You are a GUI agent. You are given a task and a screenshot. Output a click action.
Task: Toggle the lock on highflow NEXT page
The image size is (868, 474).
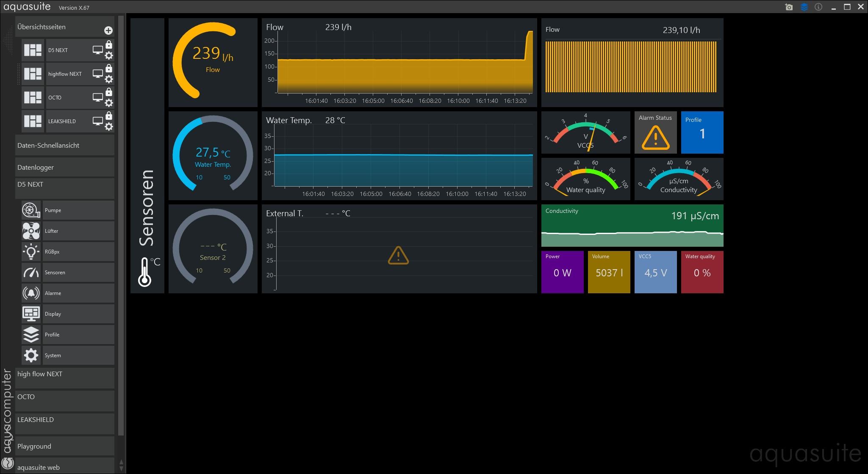pyautogui.click(x=109, y=68)
